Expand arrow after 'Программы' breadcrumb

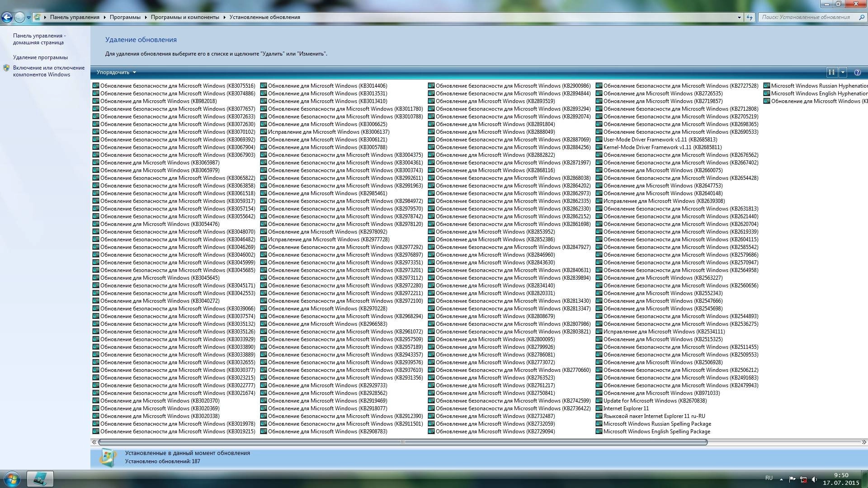(146, 17)
